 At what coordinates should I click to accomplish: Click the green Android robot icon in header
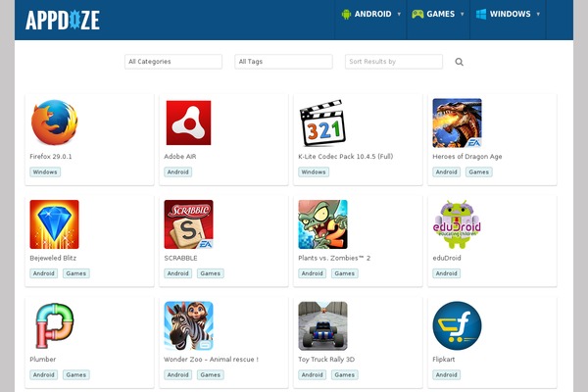click(x=346, y=15)
